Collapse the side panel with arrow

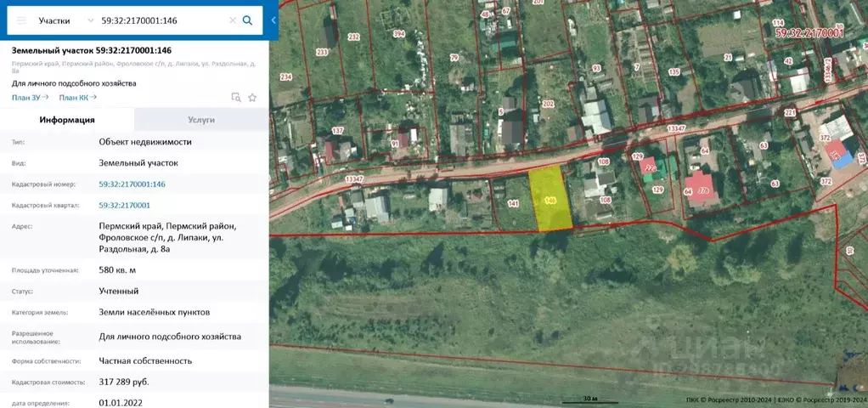[x=273, y=20]
